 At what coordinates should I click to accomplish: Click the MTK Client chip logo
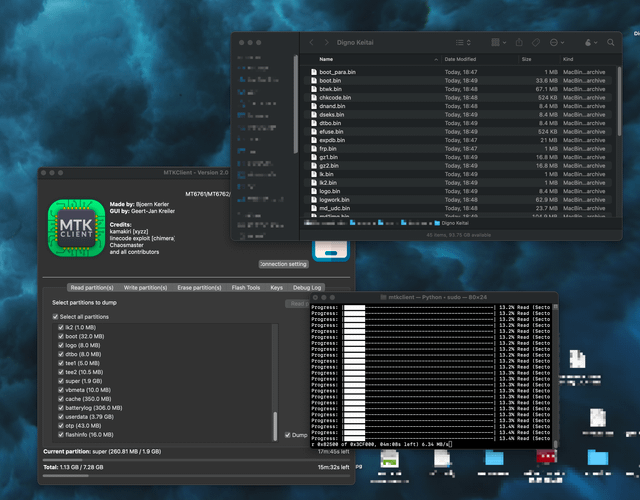[76, 228]
